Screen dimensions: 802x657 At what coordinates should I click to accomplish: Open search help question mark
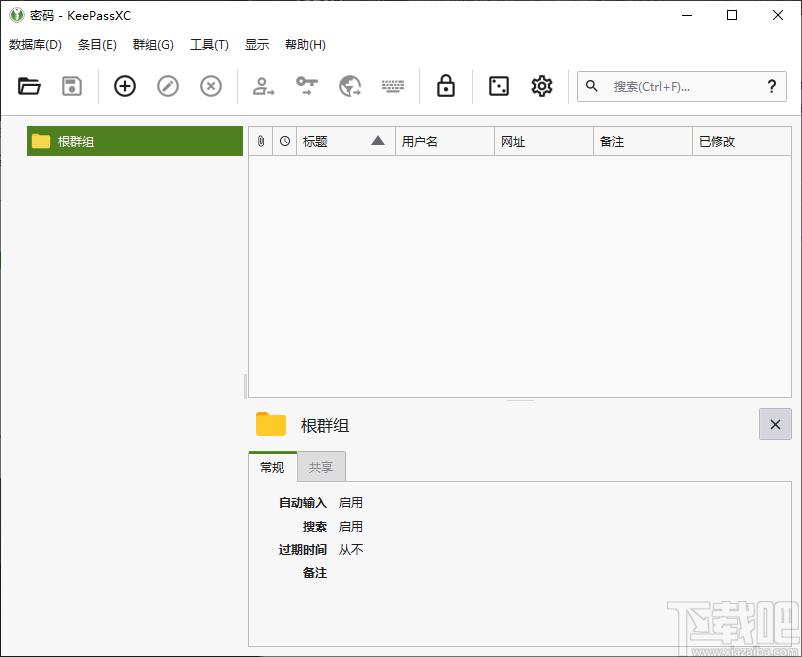(772, 86)
